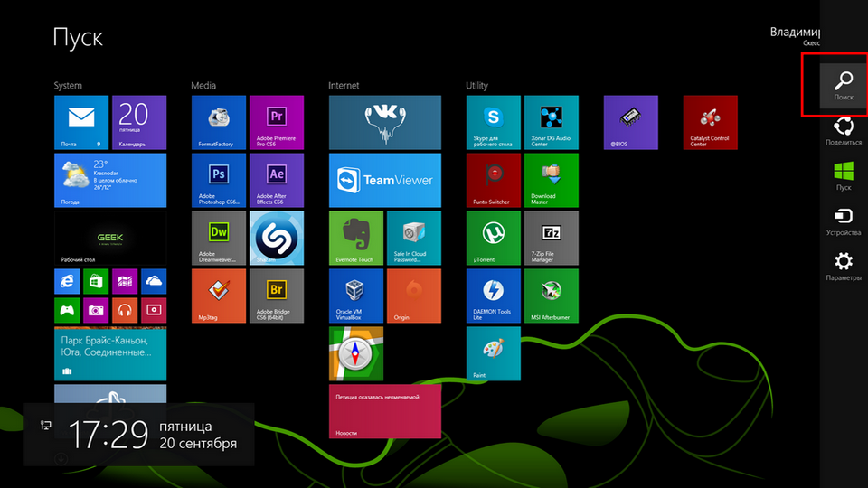The width and height of the screenshot is (868, 488).
Task: Click the network status icon beside clock
Action: [x=46, y=425]
